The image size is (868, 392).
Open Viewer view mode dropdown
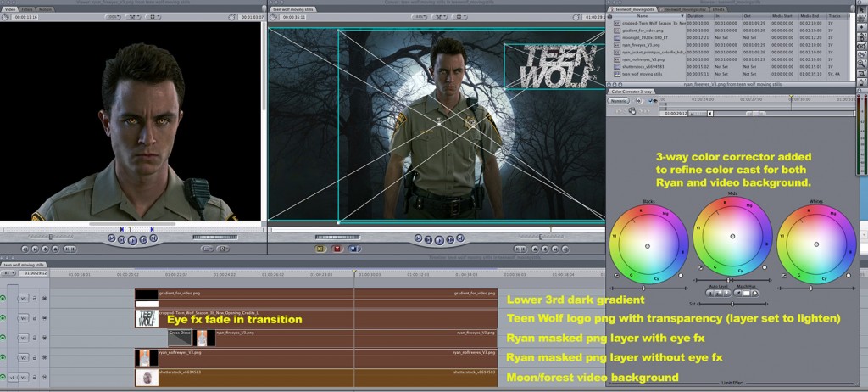(x=133, y=17)
